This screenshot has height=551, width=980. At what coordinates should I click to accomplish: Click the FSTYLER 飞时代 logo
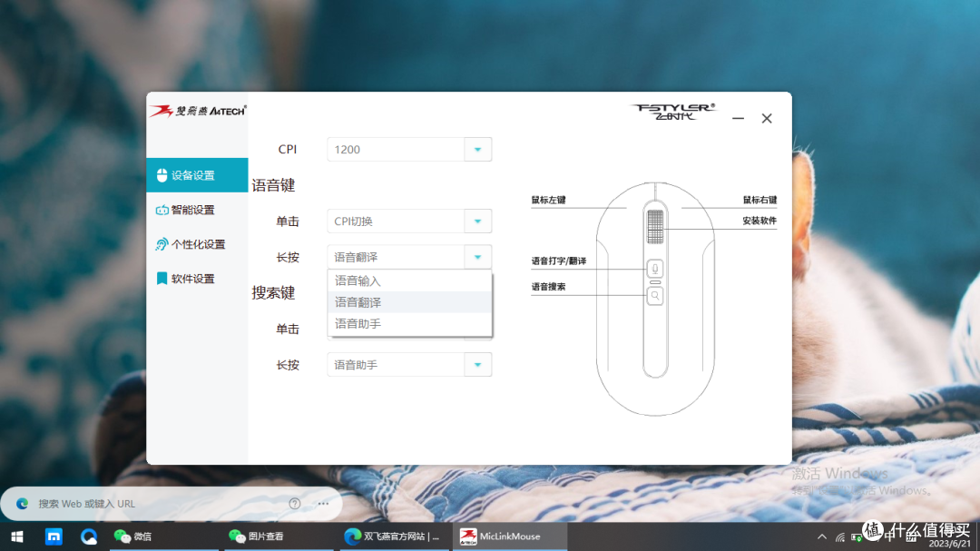673,112
